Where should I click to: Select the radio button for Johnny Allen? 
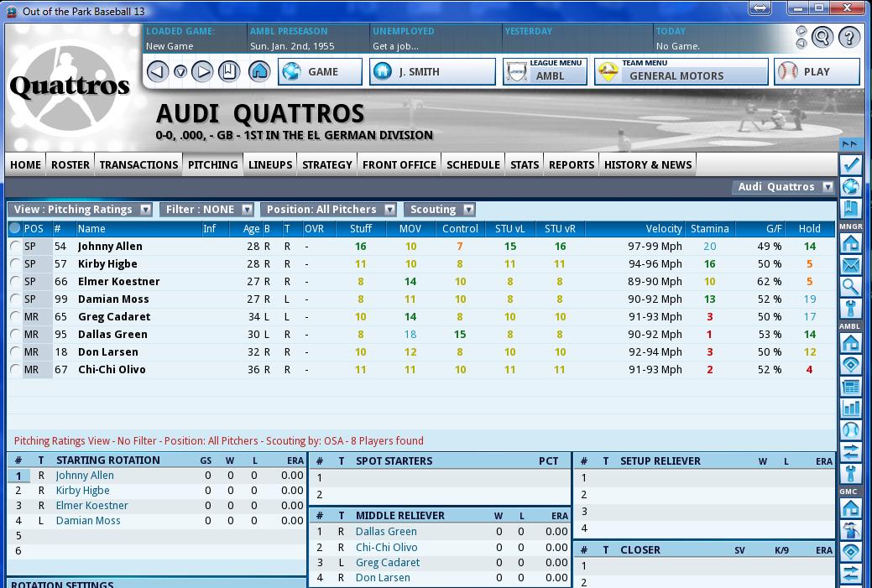click(x=16, y=247)
